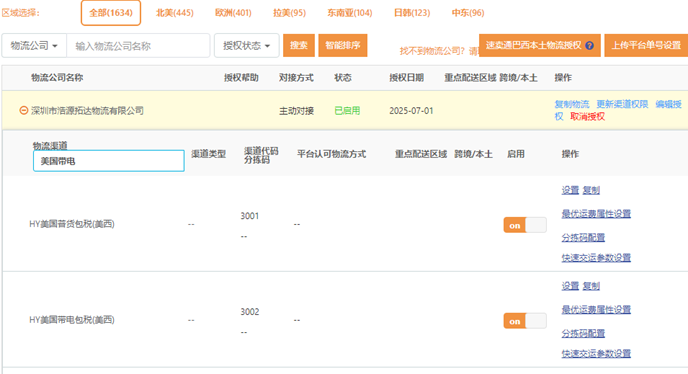The width and height of the screenshot is (688, 374).
Task: Click the 智能排序 button
Action: coord(343,45)
